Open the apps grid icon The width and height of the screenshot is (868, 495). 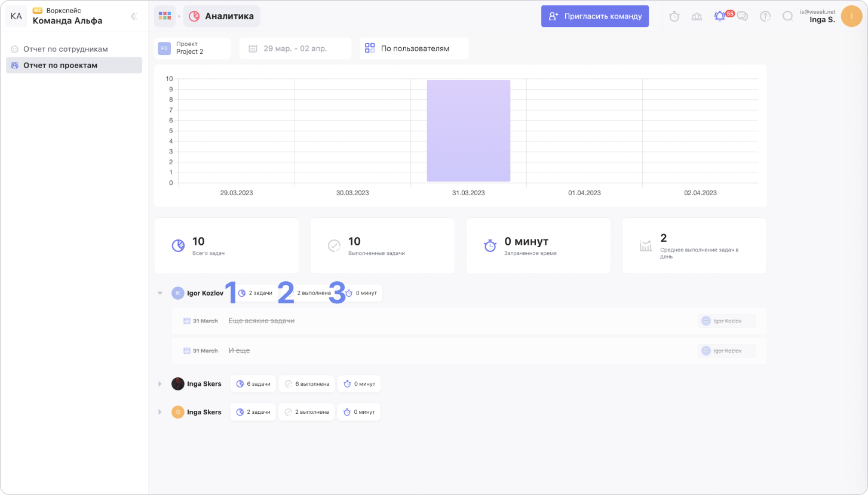165,16
